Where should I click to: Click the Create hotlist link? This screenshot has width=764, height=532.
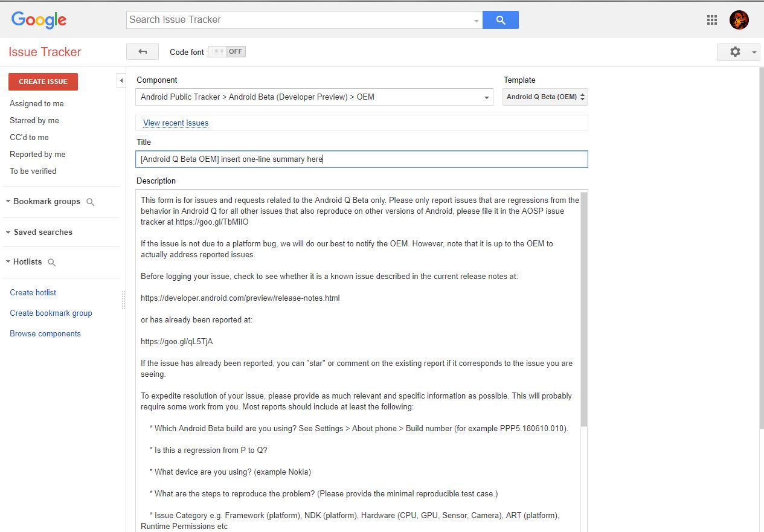(x=33, y=293)
